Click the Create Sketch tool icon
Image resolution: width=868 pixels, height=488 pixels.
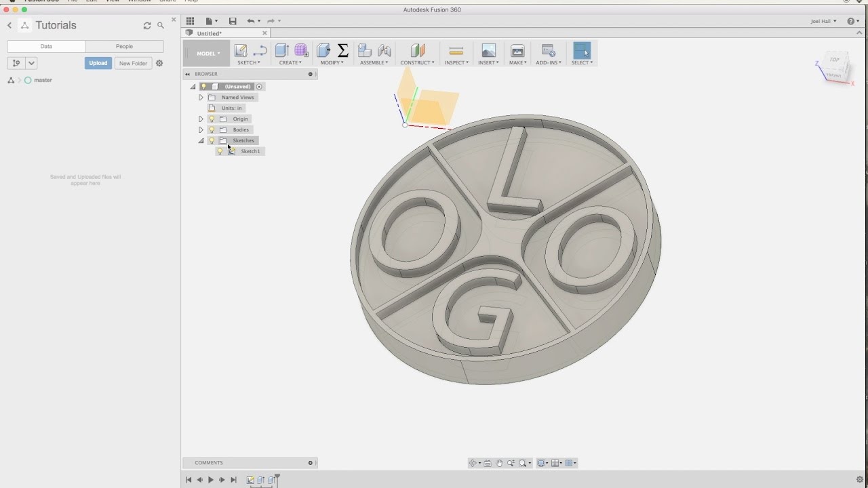click(x=241, y=51)
